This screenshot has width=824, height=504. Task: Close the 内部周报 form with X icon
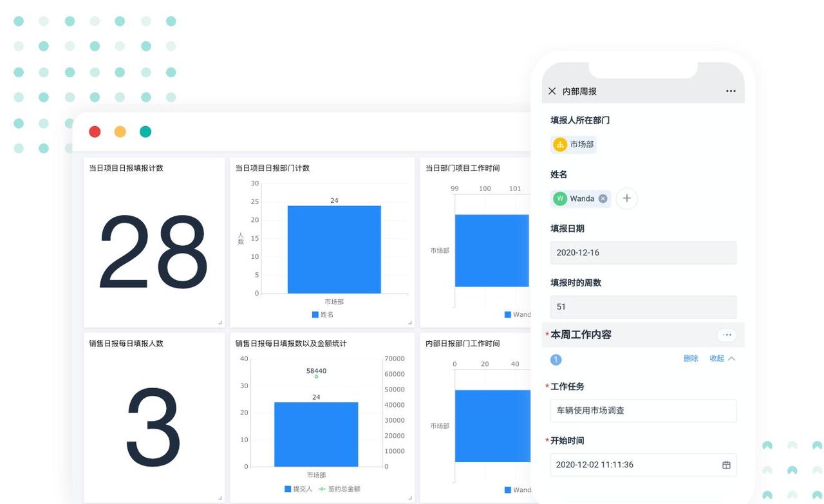coord(552,91)
